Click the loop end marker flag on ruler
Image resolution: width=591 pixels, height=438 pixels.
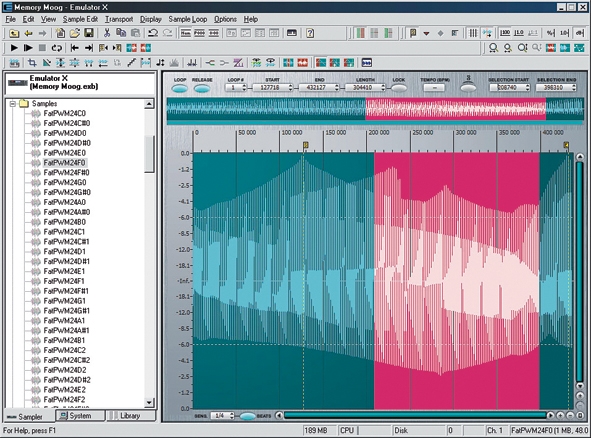[x=566, y=145]
